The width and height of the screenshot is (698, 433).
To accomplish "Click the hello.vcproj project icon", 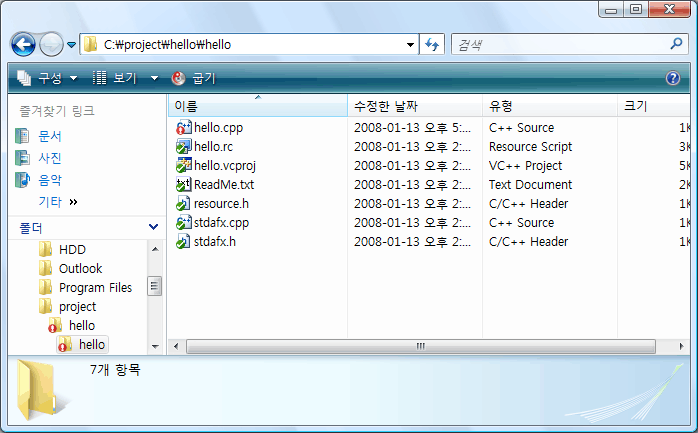I will (183, 166).
